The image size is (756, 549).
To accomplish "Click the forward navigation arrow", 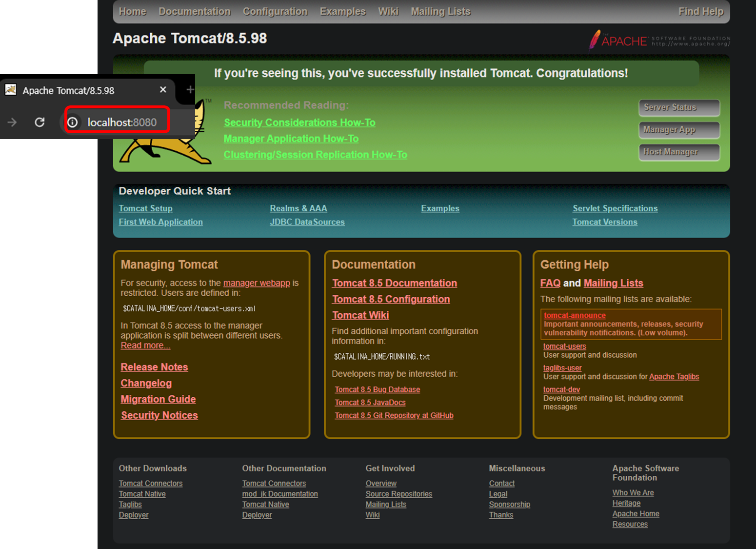I will click(x=12, y=122).
